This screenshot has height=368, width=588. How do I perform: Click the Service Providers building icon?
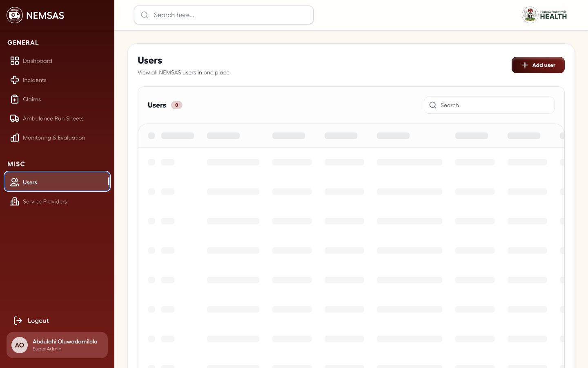(15, 202)
